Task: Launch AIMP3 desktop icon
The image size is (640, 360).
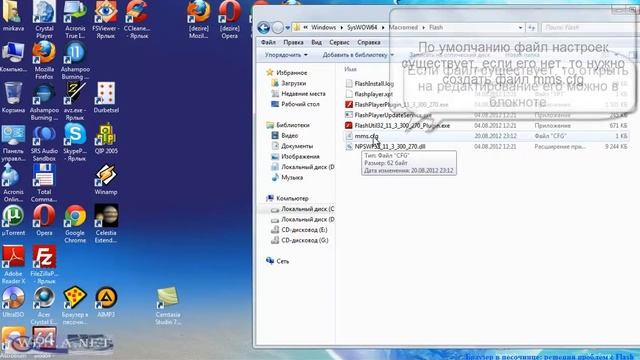Action: point(106,301)
